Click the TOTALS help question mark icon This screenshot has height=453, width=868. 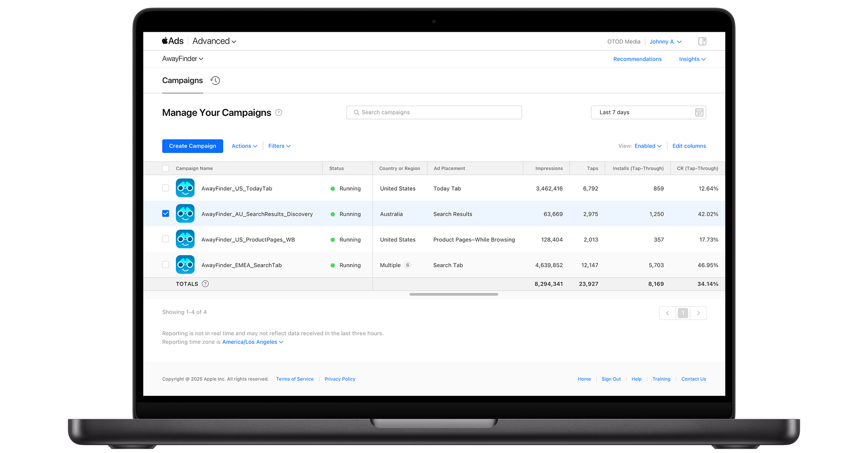click(x=205, y=284)
